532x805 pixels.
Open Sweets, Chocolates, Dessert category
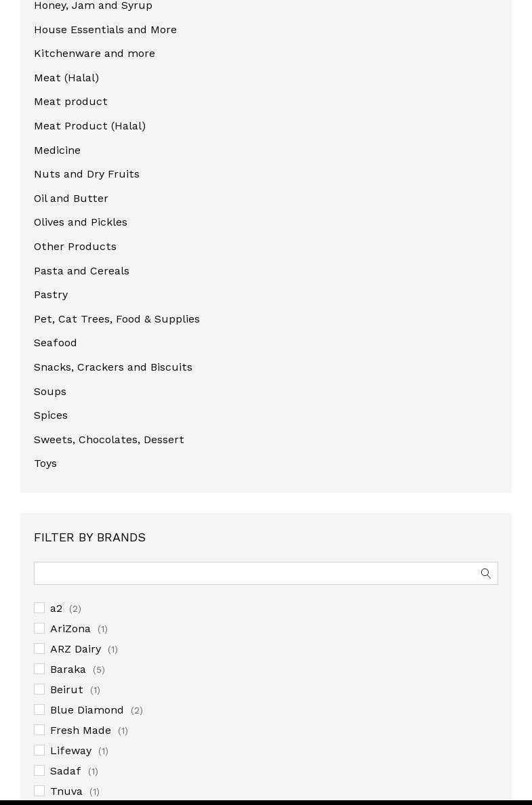pos(109,440)
